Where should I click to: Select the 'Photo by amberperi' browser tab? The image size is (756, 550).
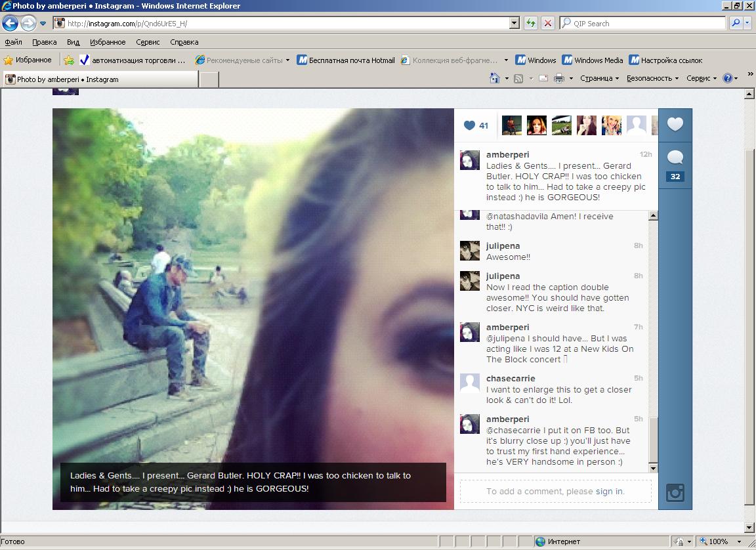98,79
